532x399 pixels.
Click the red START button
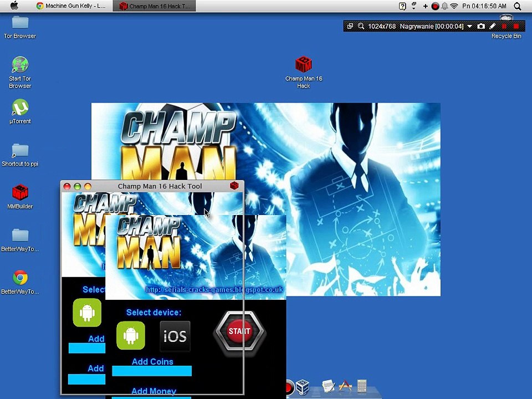[x=239, y=332]
